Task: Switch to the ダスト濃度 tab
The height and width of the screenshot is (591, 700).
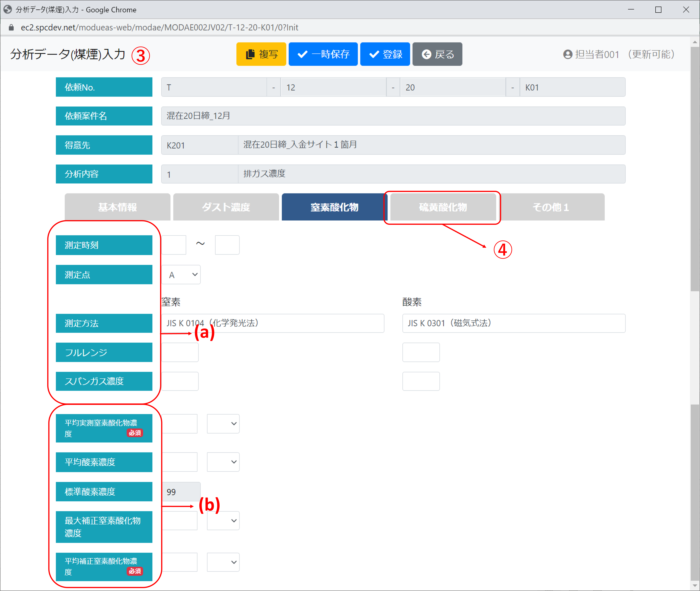Action: (226, 207)
